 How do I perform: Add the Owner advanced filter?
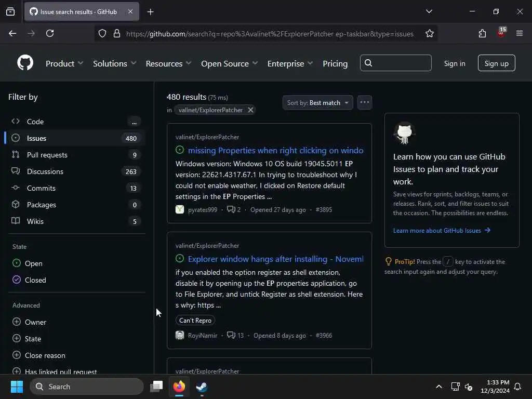[29, 322]
